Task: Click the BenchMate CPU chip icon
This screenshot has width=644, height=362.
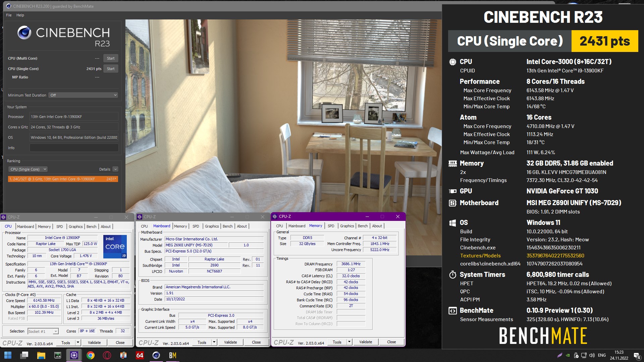Action: pos(452,62)
